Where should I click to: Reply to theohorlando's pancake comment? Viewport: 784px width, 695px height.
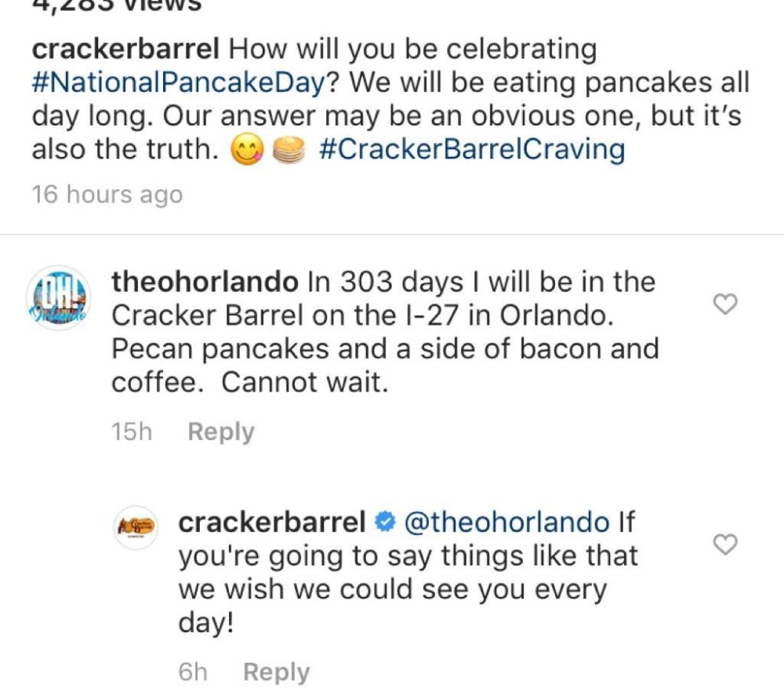221,432
